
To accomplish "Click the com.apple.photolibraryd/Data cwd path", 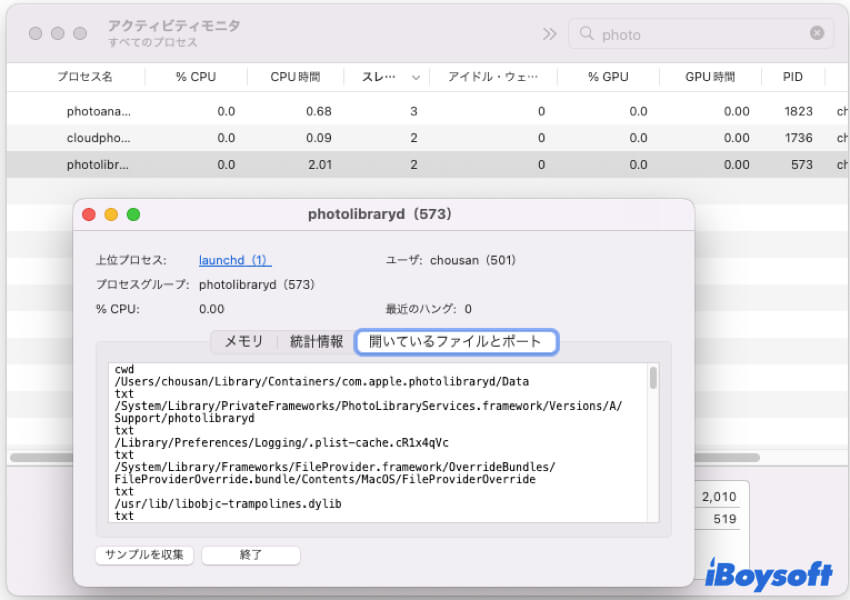I will (321, 381).
